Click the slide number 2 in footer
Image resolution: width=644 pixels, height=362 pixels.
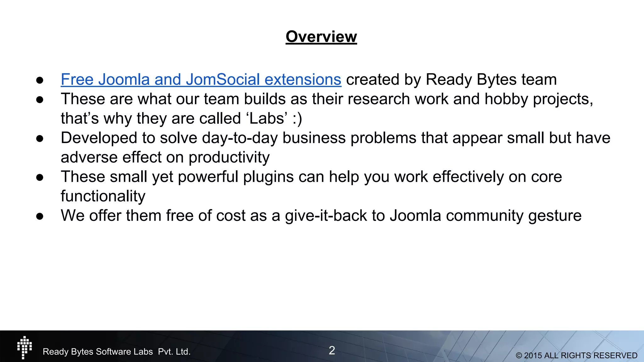(x=332, y=350)
